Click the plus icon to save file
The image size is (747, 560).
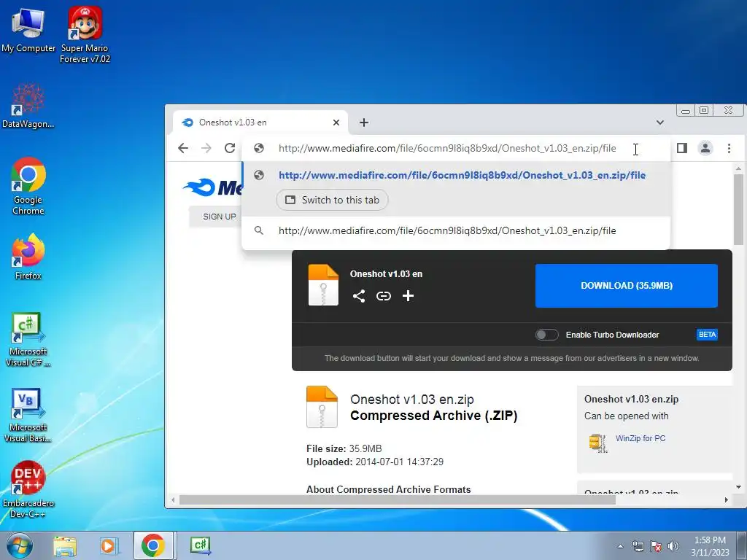[408, 296]
